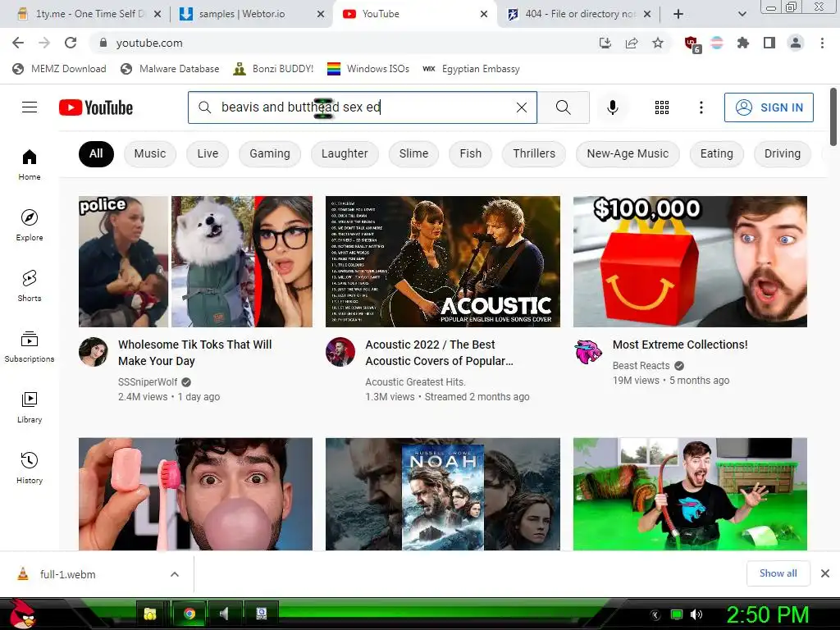Click Show all downloads
The height and width of the screenshot is (630, 840).
(778, 573)
